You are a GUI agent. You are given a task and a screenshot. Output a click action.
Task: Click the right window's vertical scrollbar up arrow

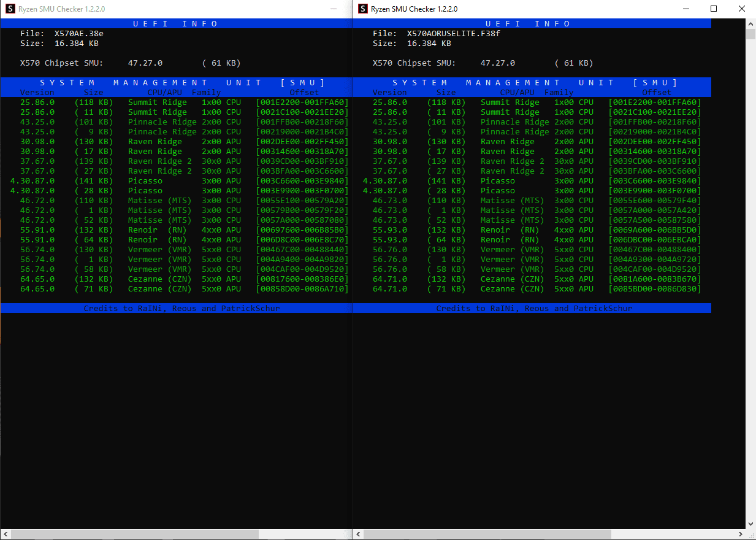pos(750,23)
